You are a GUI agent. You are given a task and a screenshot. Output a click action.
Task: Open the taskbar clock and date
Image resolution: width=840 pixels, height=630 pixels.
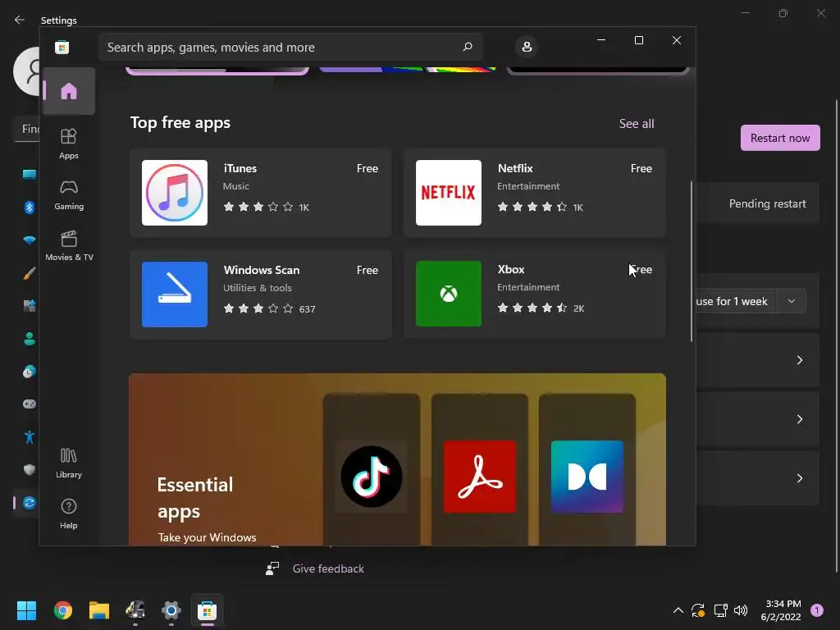click(781, 610)
